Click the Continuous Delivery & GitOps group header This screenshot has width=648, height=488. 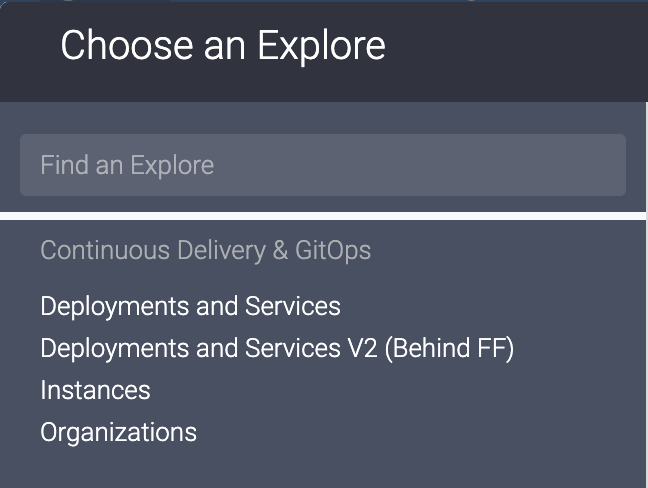coord(205,250)
